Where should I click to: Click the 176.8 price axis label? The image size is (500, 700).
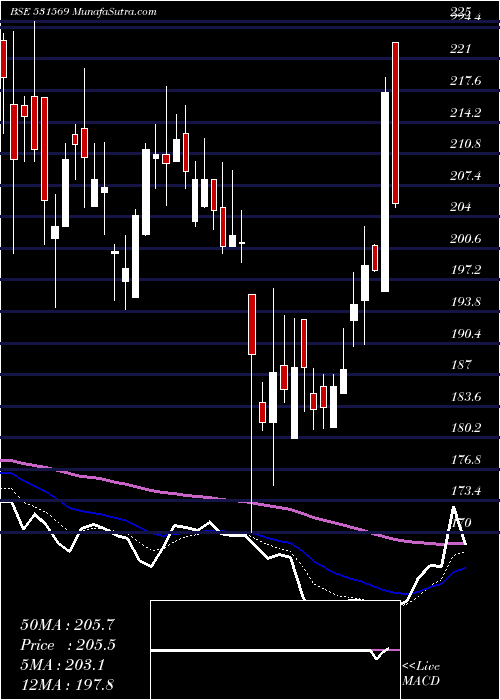coord(466,460)
